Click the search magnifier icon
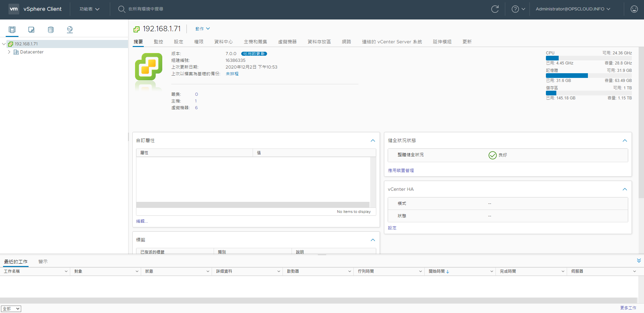Image resolution: width=644 pixels, height=313 pixels. coord(122,9)
